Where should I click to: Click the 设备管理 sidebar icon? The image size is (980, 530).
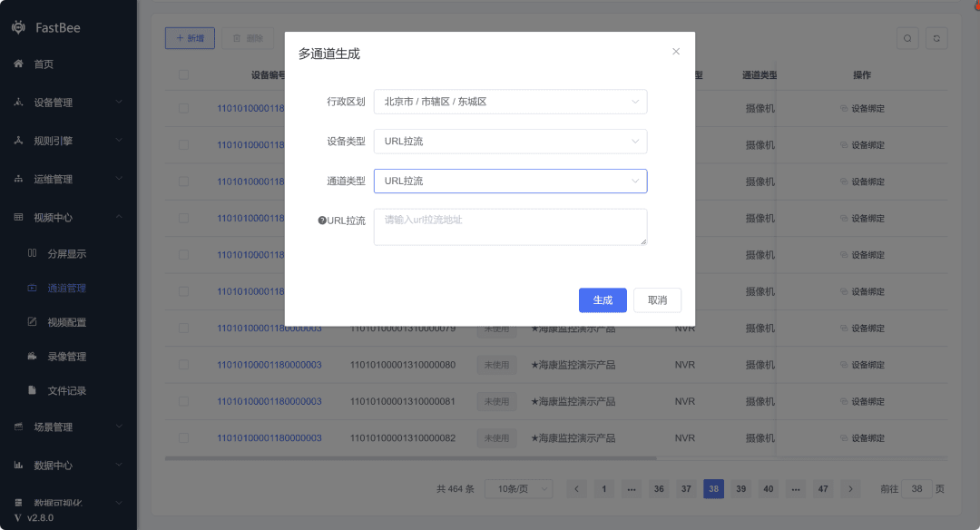click(19, 102)
